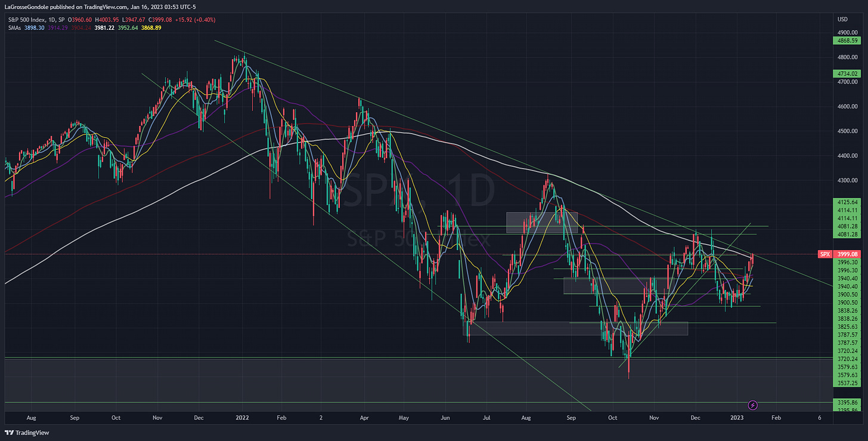Click the Jul label on time axis

pos(488,419)
